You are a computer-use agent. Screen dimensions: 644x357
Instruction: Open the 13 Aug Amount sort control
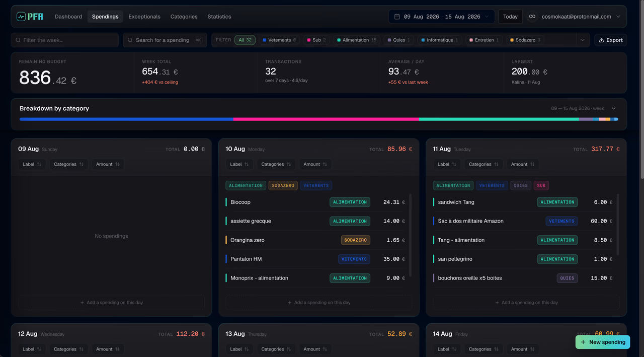coord(315,349)
